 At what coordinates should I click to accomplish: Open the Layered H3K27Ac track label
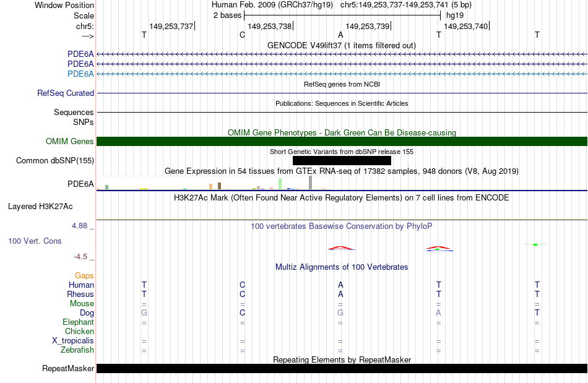[40, 207]
